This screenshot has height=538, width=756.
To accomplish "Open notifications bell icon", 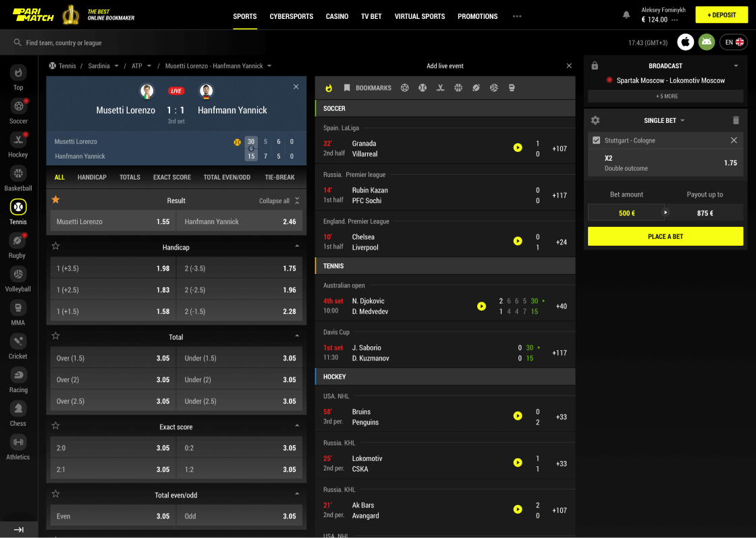I will (626, 15).
